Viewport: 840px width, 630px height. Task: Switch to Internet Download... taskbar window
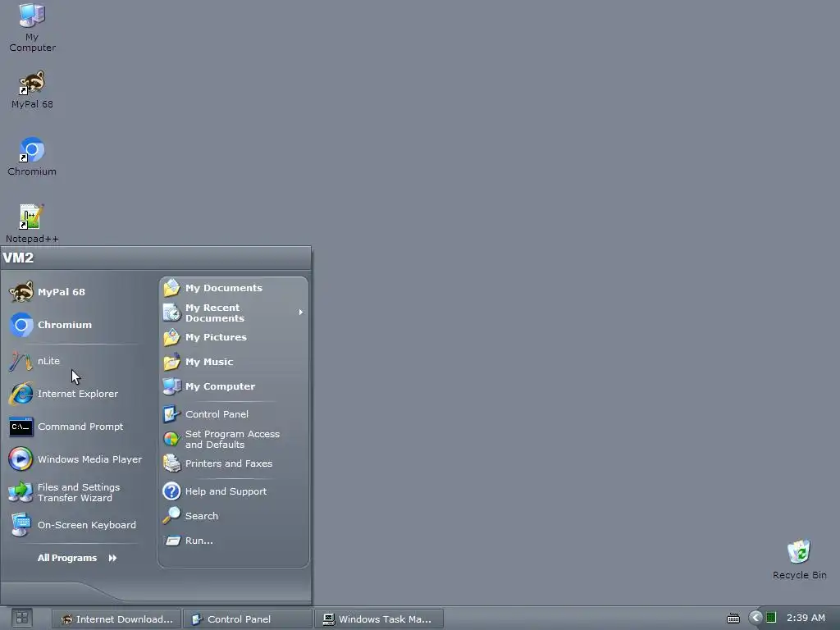(x=116, y=619)
